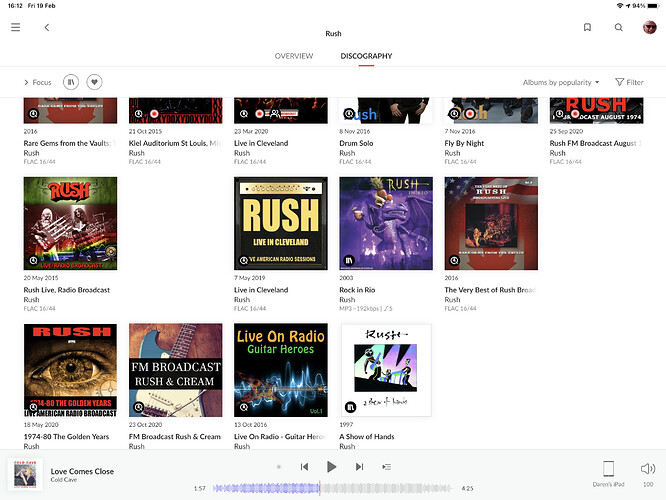666x500 pixels.
Task: Click the Qobuz badge on Live On Radio cover
Action: pos(244,407)
